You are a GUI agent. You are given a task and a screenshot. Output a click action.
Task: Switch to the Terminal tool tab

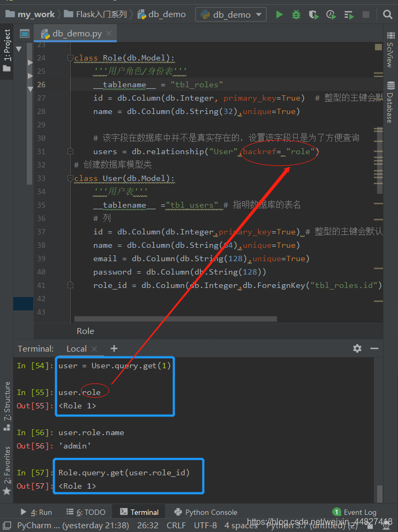[x=140, y=512]
